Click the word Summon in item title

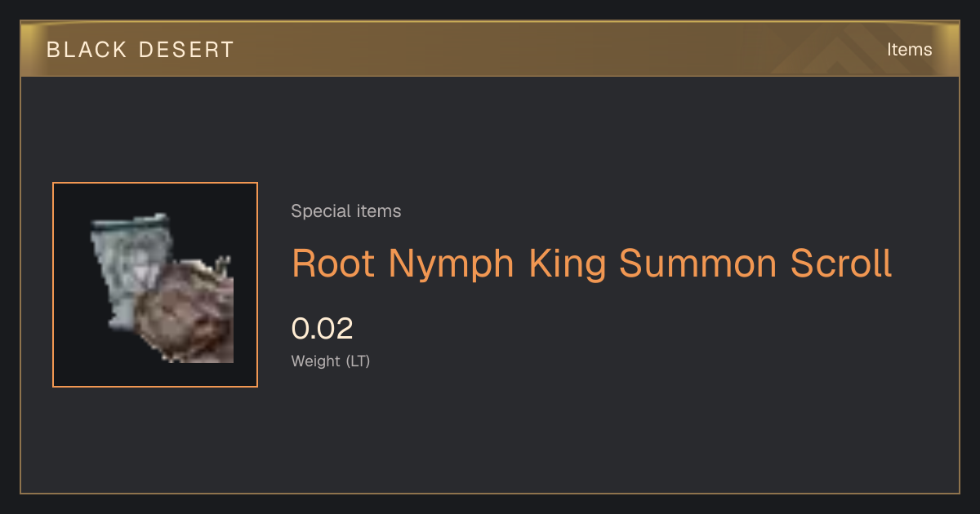698,264
